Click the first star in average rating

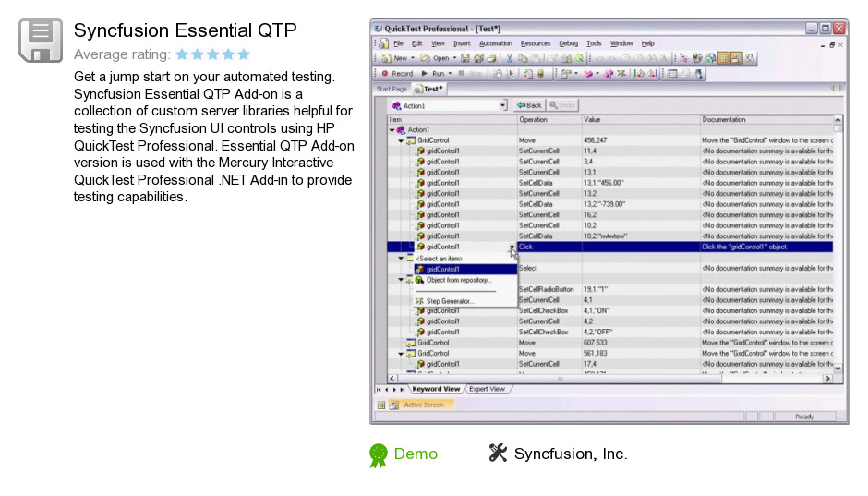182,54
